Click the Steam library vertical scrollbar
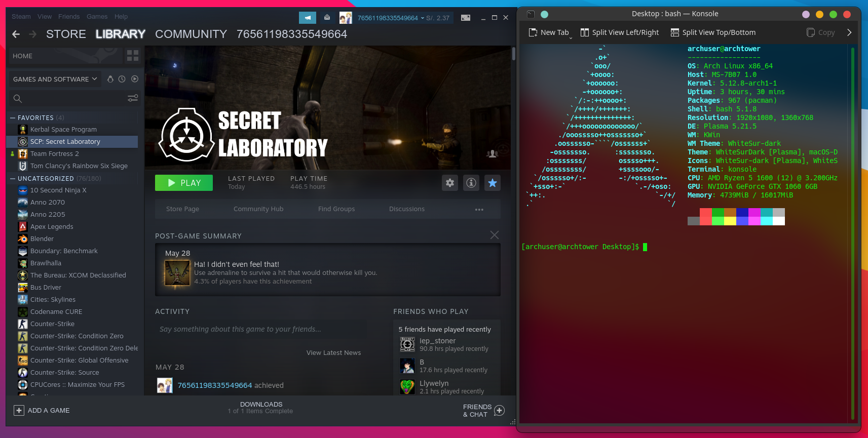 pos(513,54)
